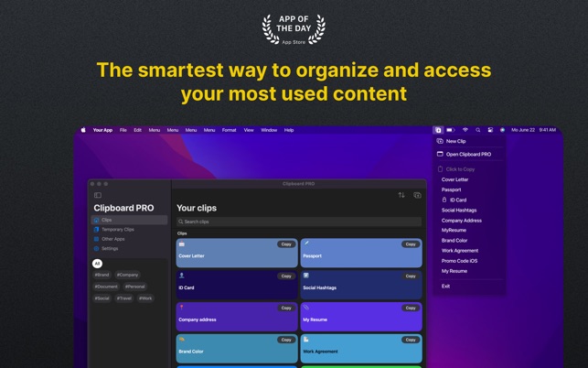Open Control Center from menu bar
The image size is (588, 368).
(490, 130)
